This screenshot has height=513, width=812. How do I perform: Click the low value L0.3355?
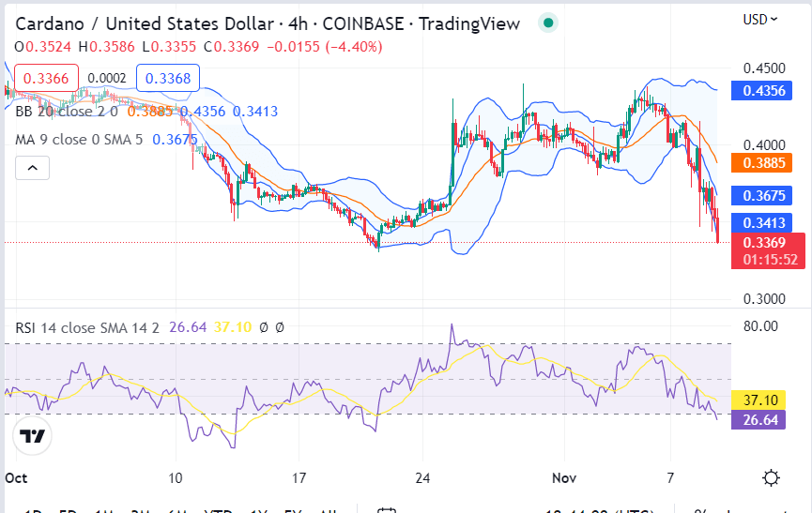point(169,47)
